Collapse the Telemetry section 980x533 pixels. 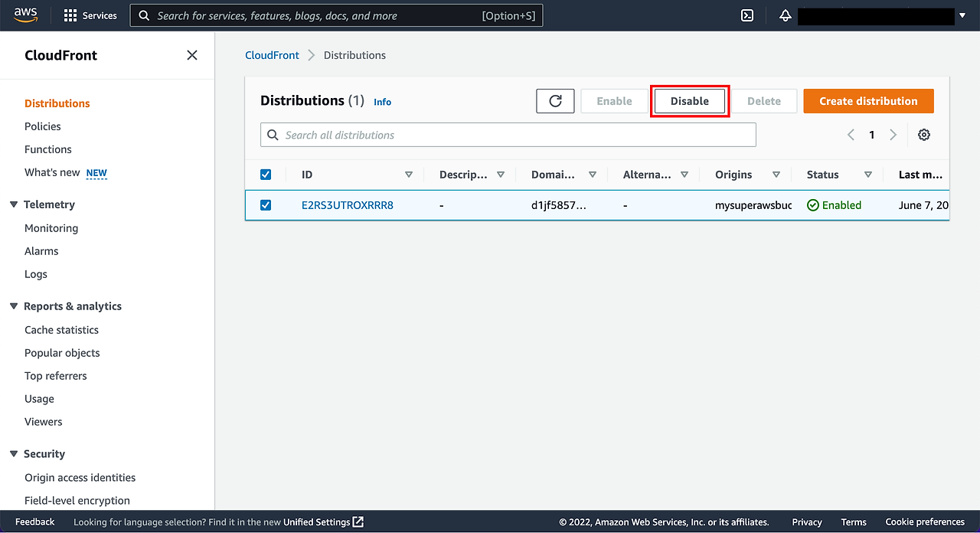click(x=13, y=204)
